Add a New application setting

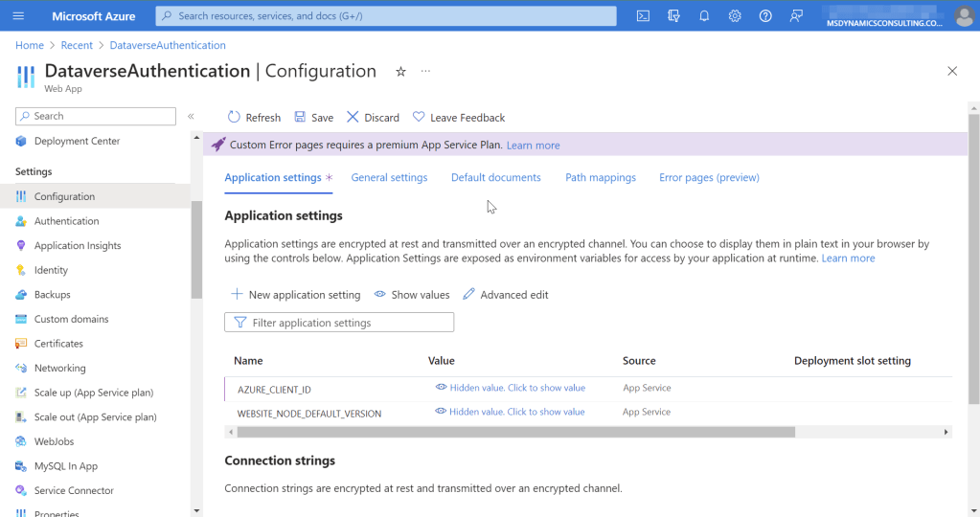(x=296, y=295)
